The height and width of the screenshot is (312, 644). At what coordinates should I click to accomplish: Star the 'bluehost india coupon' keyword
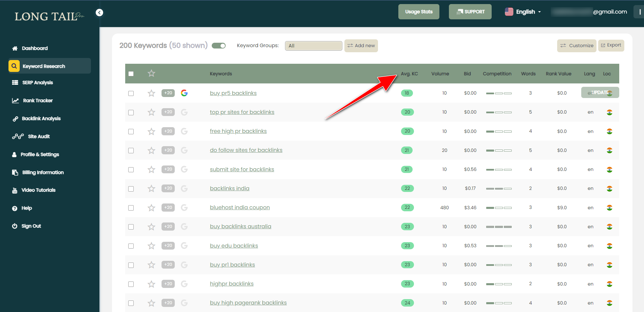151,208
